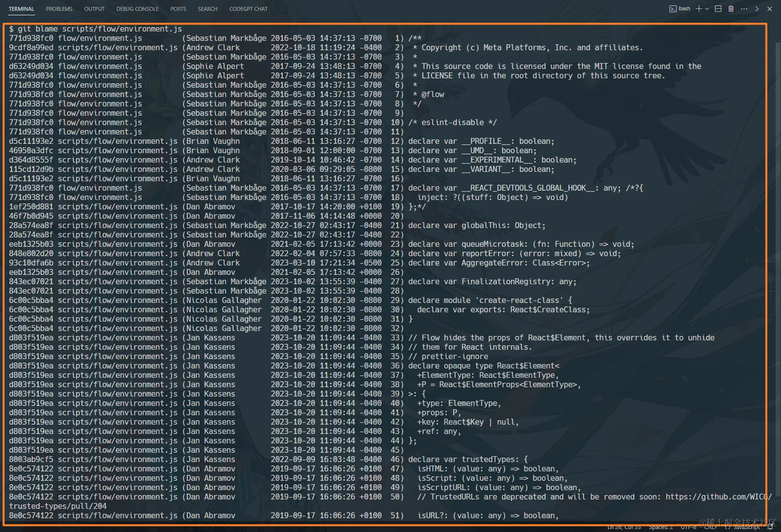Viewport: 781px width, 532px height.
Task: Click 'Copyright (c) Meta Platforms' comment line
Action: tap(528, 48)
